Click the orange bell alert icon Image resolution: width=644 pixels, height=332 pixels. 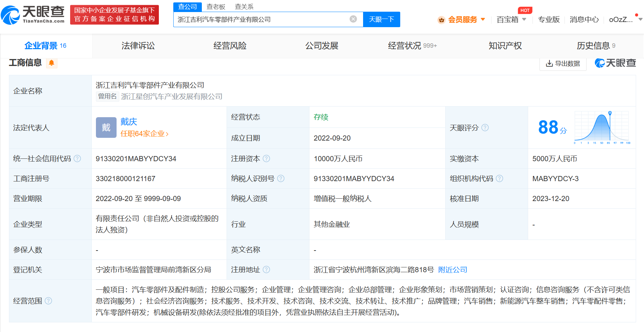point(52,63)
